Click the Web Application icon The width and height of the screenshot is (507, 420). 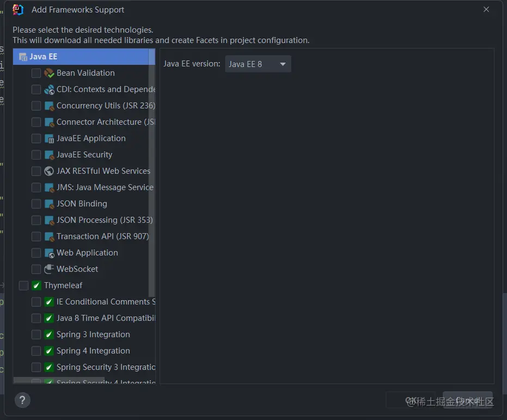tap(49, 253)
